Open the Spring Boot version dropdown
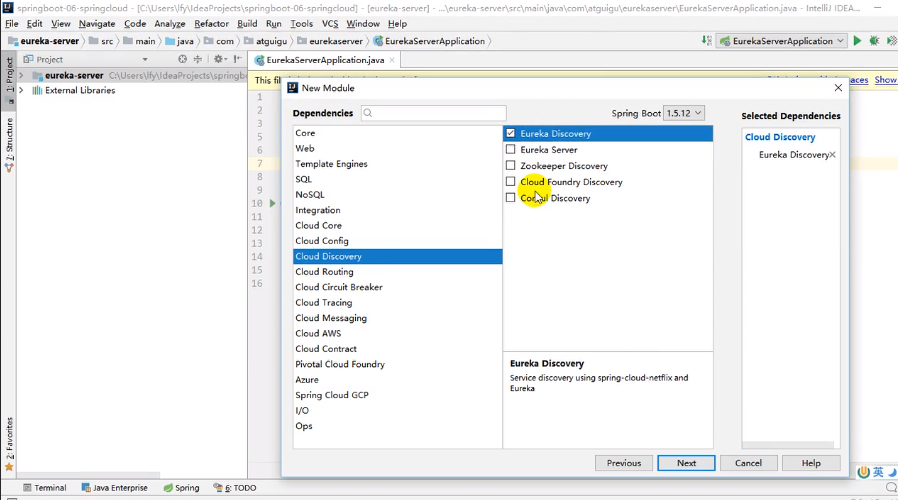 [683, 113]
